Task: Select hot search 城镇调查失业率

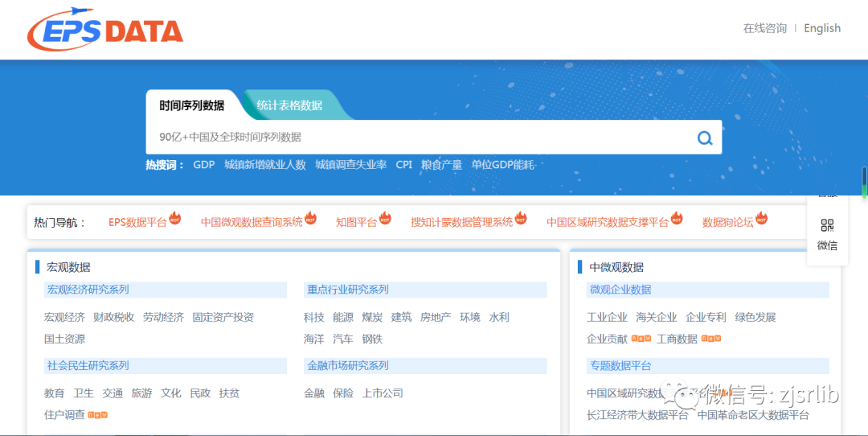Action: point(351,165)
